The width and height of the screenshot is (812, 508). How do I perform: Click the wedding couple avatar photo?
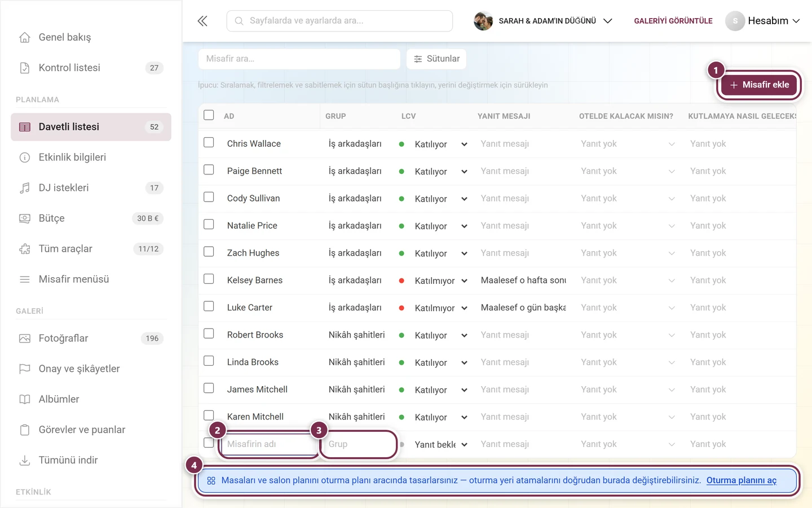[x=483, y=21]
